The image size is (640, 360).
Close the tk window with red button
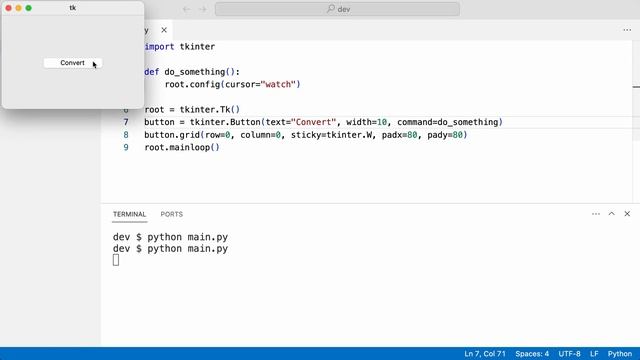tap(9, 8)
